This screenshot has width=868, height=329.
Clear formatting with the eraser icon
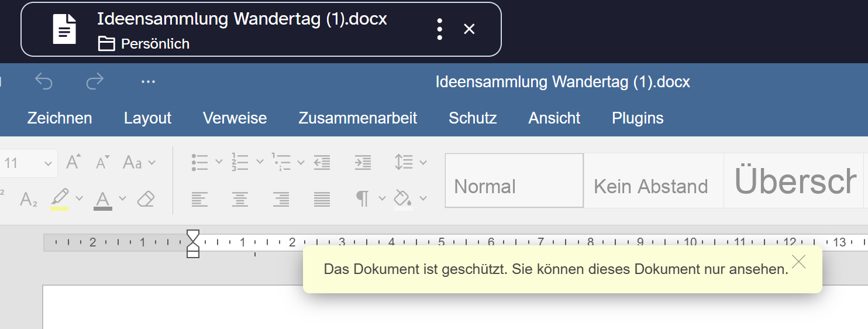click(x=146, y=199)
